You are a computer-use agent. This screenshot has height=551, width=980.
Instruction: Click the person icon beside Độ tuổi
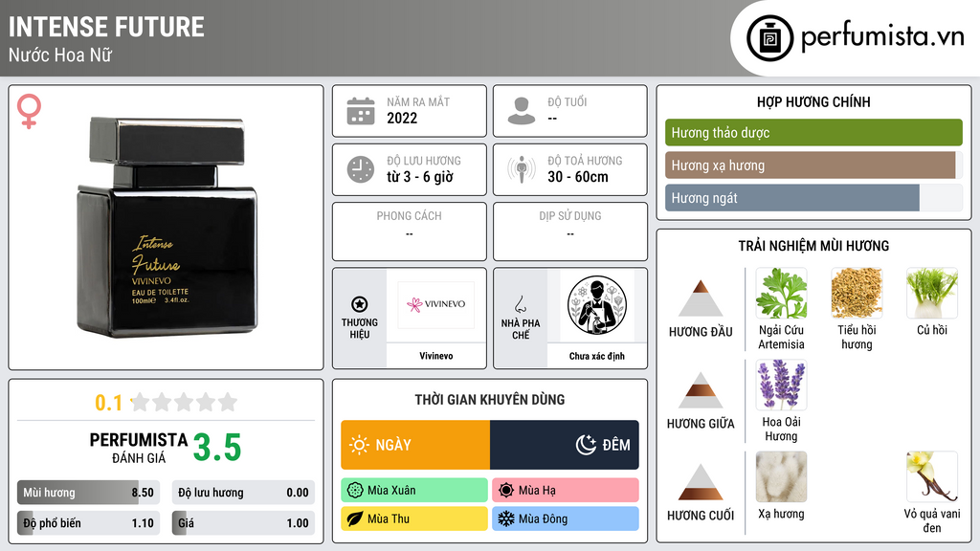pyautogui.click(x=522, y=111)
